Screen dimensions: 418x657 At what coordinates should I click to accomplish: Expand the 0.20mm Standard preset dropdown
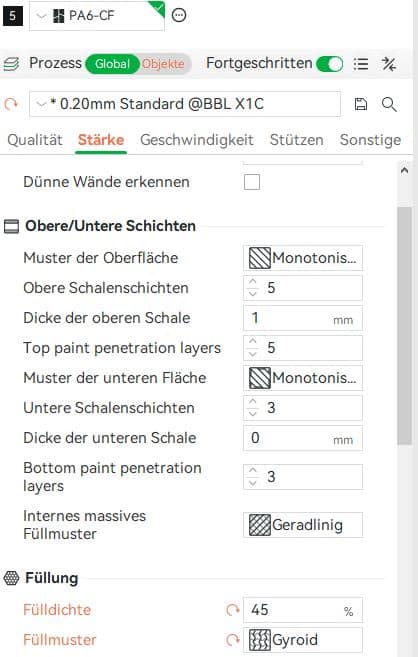[185, 104]
